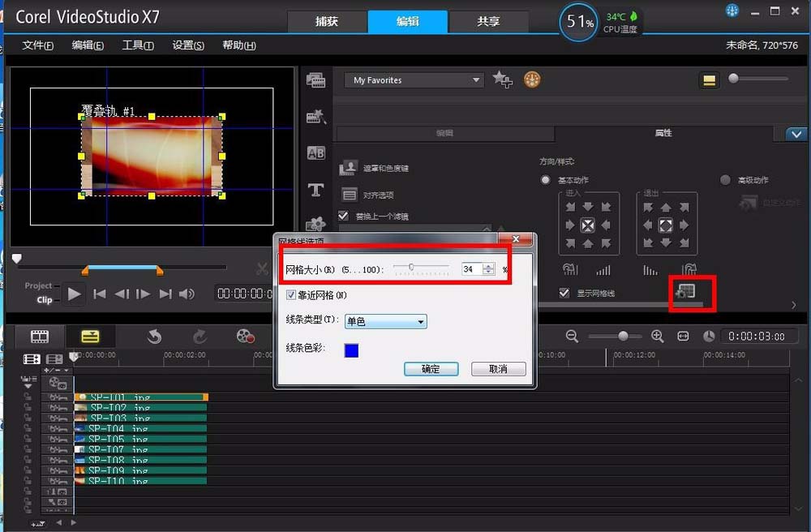Switch to timeline view icon
811x532 pixels.
(90, 337)
